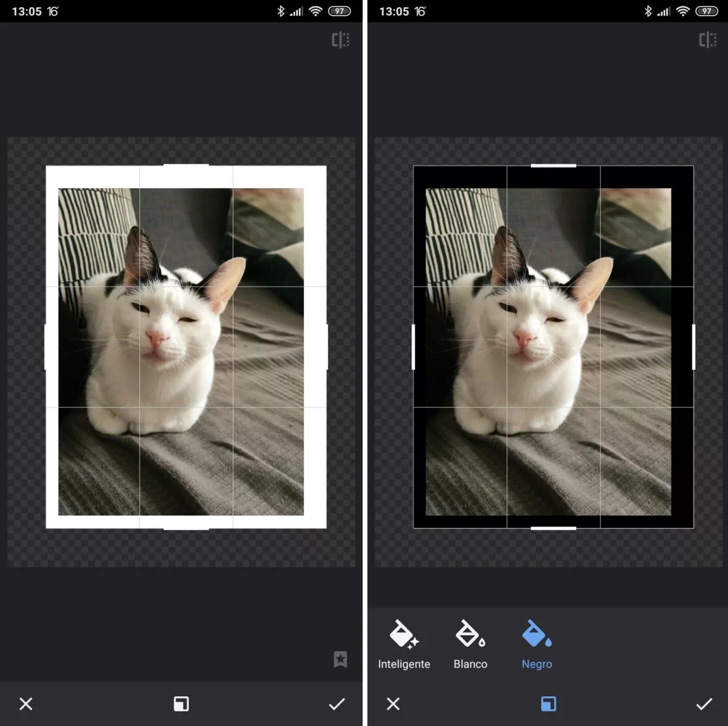Tap the Wi-Fi icon in left status bar
The image size is (728, 726).
315,11
